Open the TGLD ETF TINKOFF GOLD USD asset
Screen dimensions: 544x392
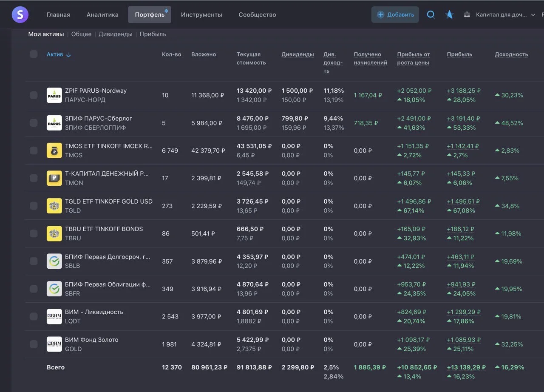click(x=109, y=201)
